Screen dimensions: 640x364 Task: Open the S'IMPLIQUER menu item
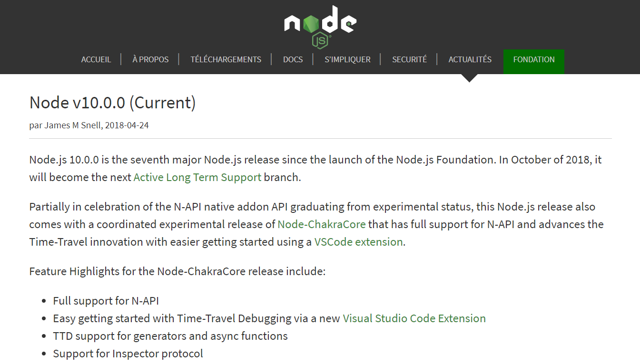click(347, 59)
